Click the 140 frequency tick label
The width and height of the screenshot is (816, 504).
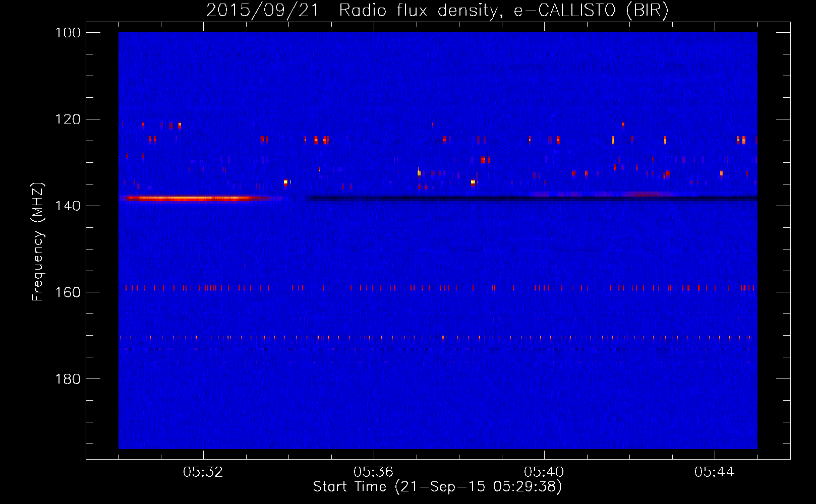point(69,206)
